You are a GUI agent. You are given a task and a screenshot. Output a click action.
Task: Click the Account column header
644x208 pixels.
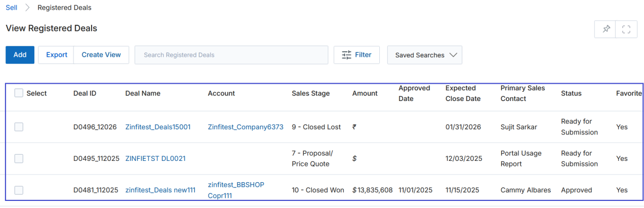tap(221, 93)
